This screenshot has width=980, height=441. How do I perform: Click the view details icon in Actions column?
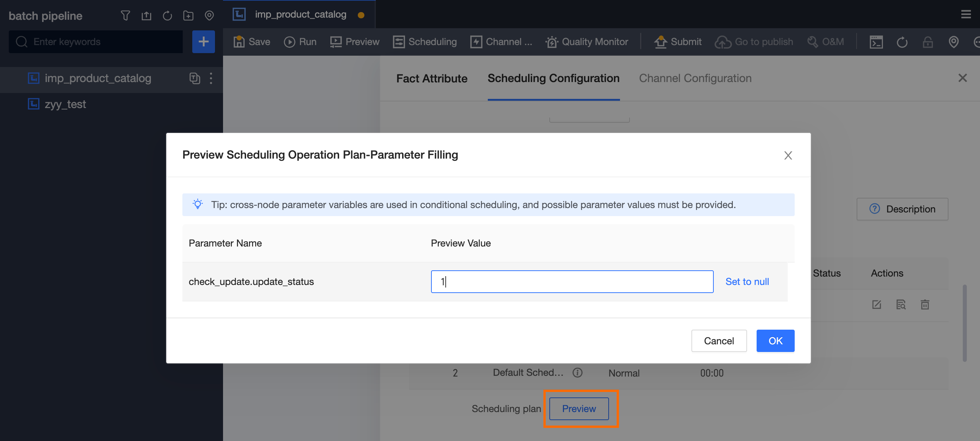coord(901,304)
